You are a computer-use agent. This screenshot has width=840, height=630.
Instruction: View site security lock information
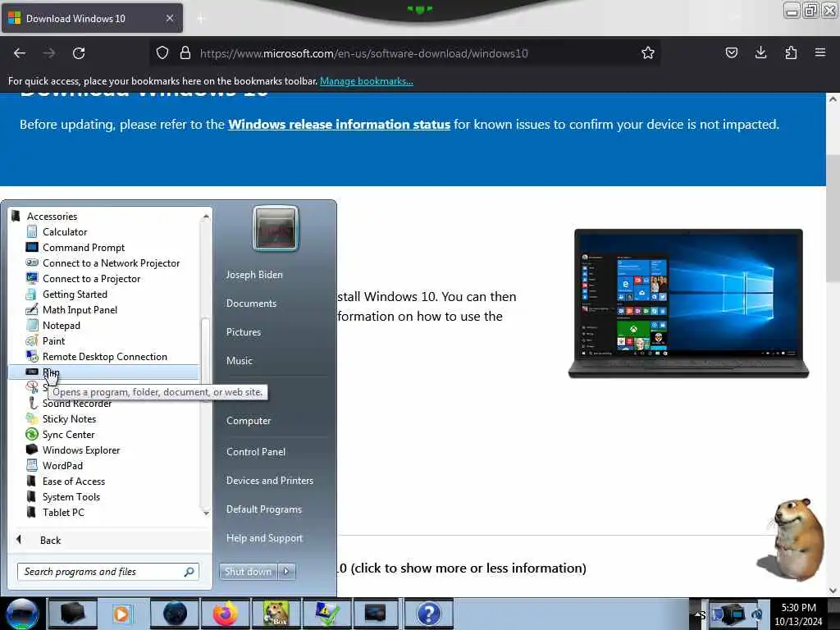185,52
